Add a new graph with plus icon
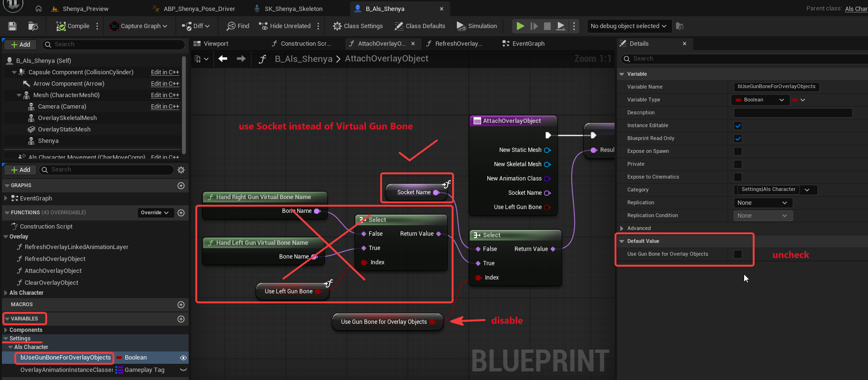 point(181,186)
